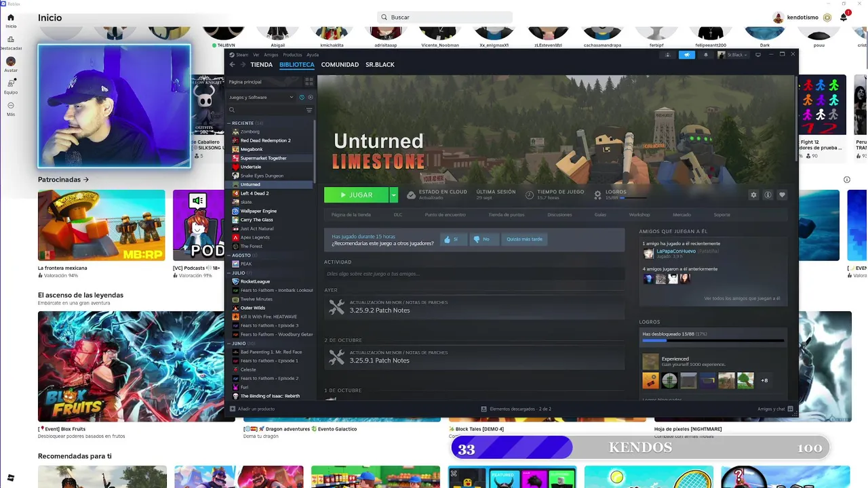Click Página principal library button
Image resolution: width=868 pixels, height=488 pixels.
(x=264, y=81)
